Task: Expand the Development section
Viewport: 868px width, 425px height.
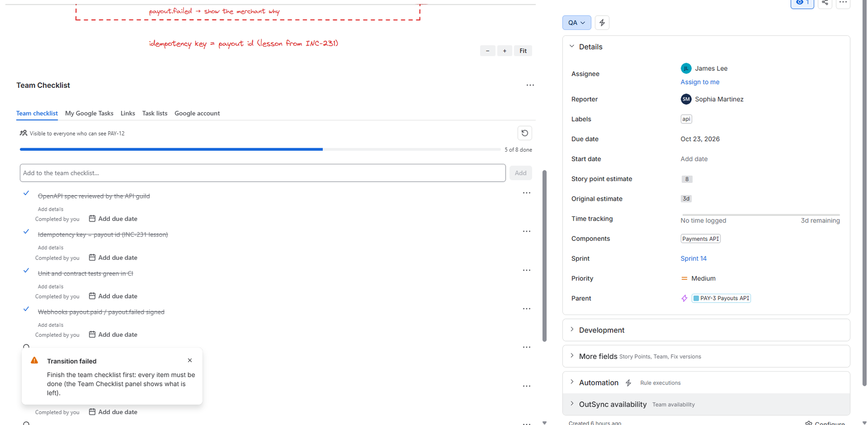Action: click(x=572, y=330)
